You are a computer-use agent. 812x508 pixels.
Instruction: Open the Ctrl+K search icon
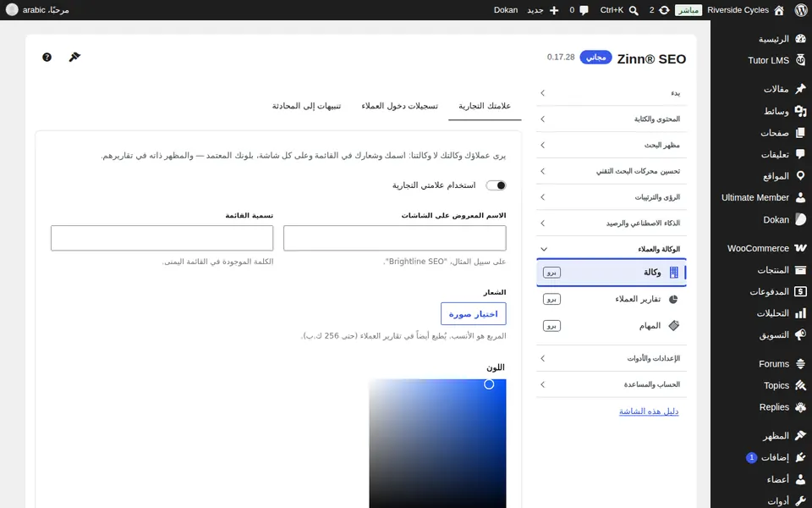tap(634, 10)
